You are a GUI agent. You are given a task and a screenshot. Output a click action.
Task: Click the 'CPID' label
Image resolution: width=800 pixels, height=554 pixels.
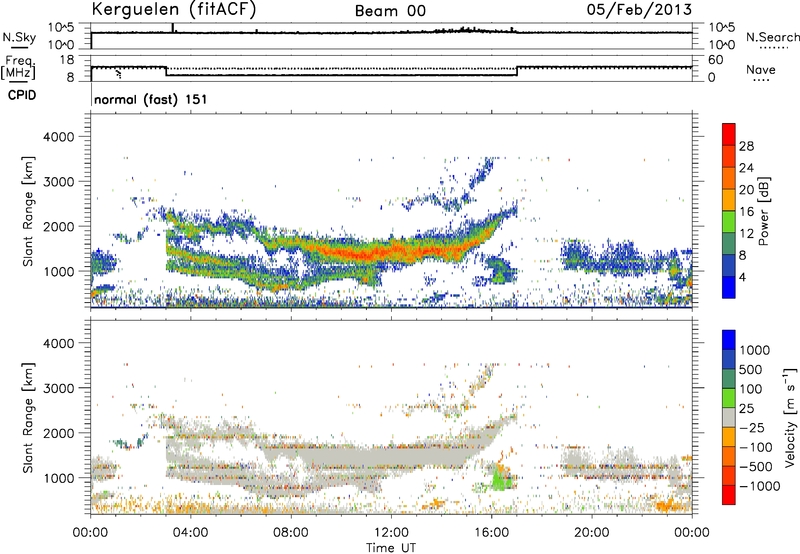pyautogui.click(x=22, y=95)
